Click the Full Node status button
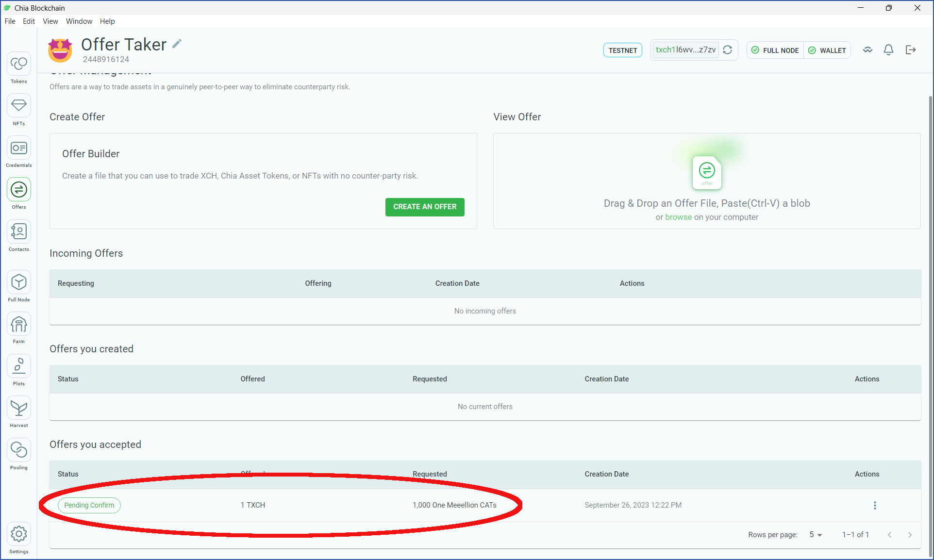This screenshot has height=560, width=934. pos(775,50)
